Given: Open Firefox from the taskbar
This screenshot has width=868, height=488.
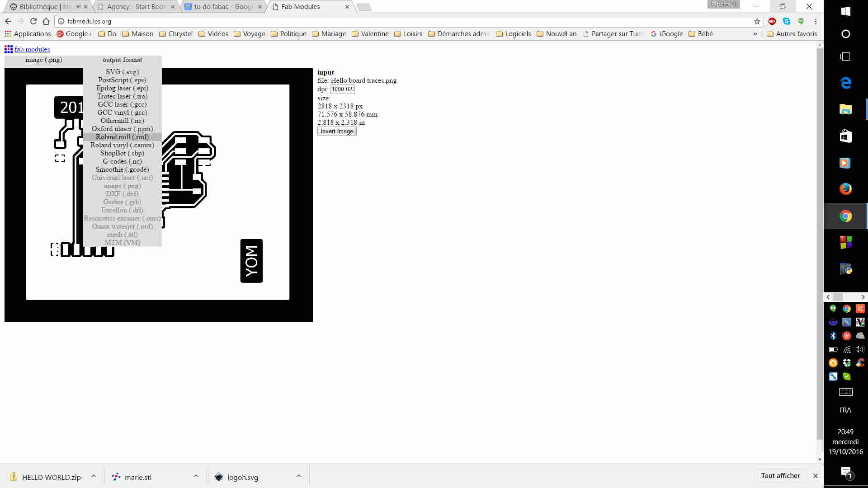Looking at the screenshot, I should pos(845,189).
